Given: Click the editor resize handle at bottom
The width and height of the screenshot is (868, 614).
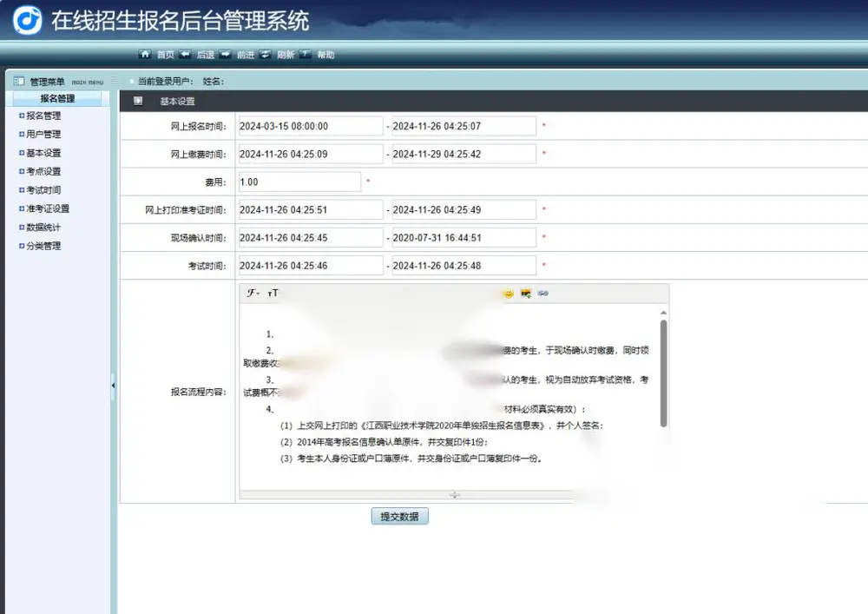Looking at the screenshot, I should click(x=455, y=494).
